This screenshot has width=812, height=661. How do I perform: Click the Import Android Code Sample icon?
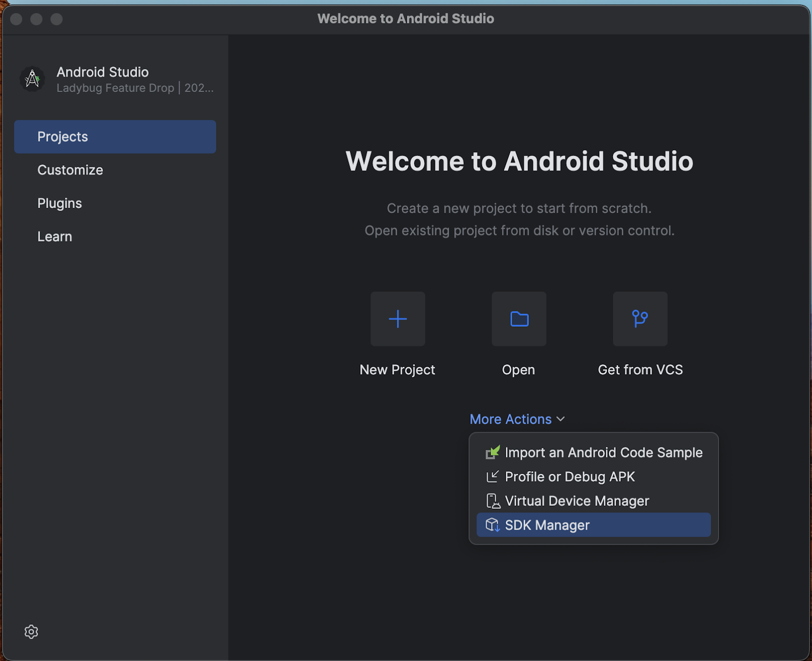coord(492,452)
